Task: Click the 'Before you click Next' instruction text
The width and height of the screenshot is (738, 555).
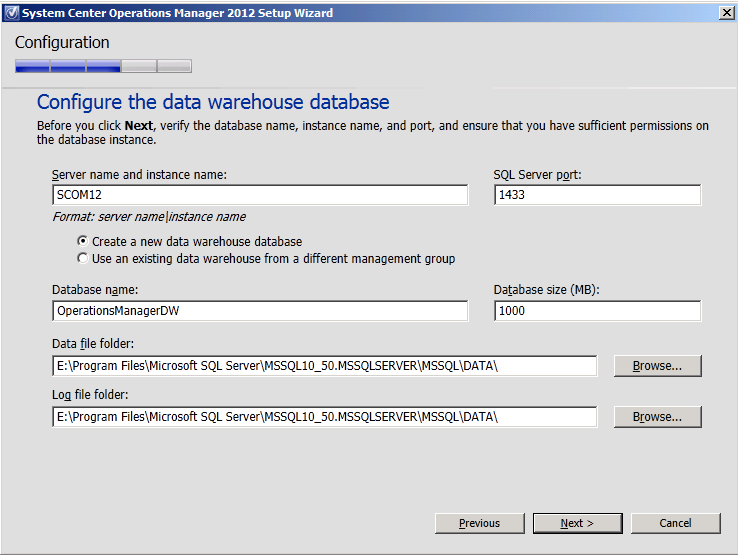Action: point(373,133)
